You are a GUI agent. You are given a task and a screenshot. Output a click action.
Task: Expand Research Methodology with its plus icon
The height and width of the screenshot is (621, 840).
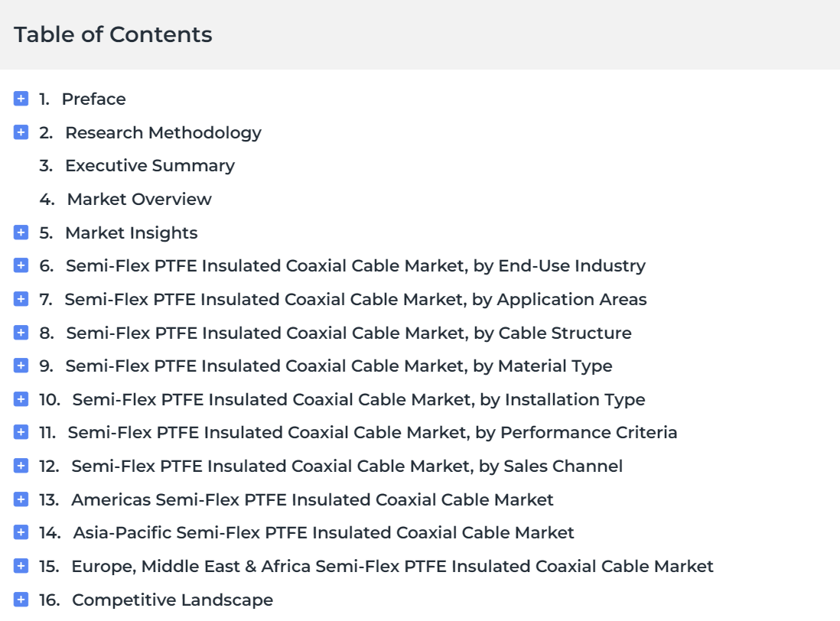(21, 132)
